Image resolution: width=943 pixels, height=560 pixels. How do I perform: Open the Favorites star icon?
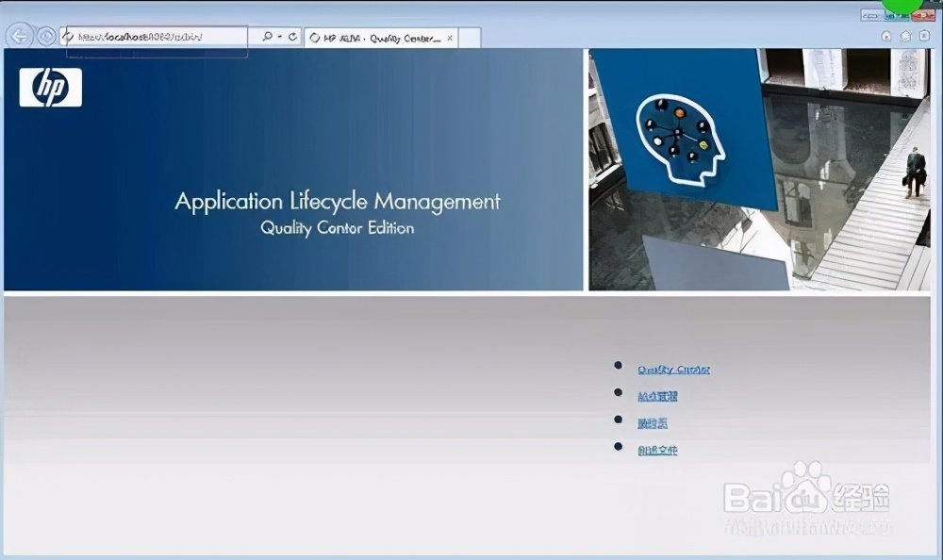pos(905,36)
